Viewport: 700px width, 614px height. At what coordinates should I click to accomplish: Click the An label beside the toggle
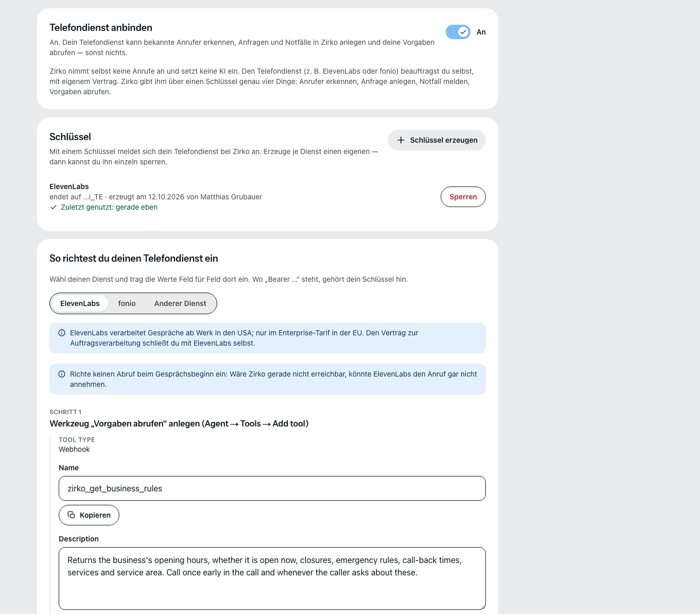(x=481, y=32)
